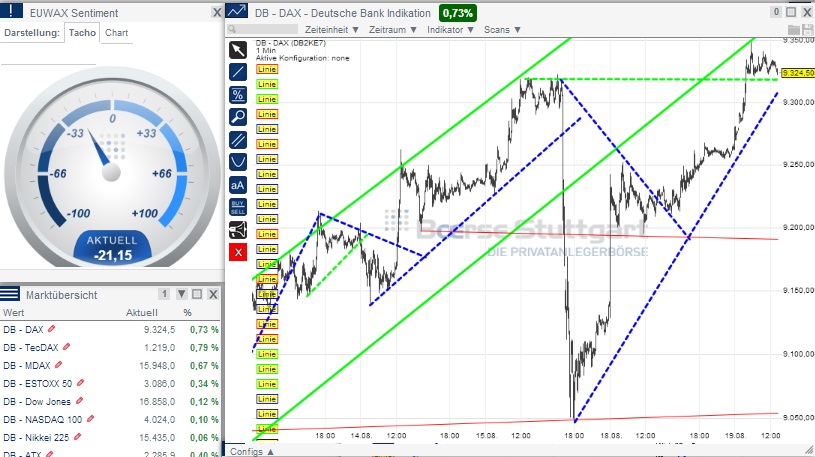The height and width of the screenshot is (457, 815).
Task: Close the EUWAX Sentiment panel
Action: pos(217,12)
